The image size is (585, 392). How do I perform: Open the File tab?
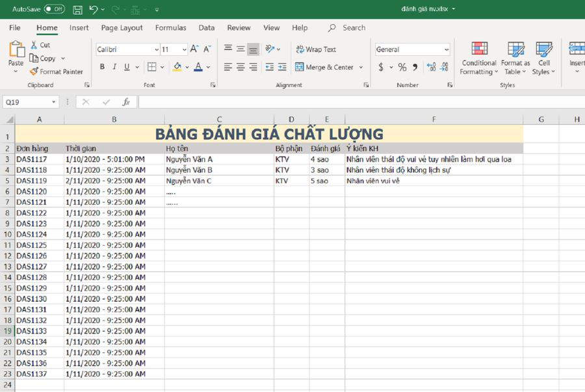pyautogui.click(x=15, y=27)
